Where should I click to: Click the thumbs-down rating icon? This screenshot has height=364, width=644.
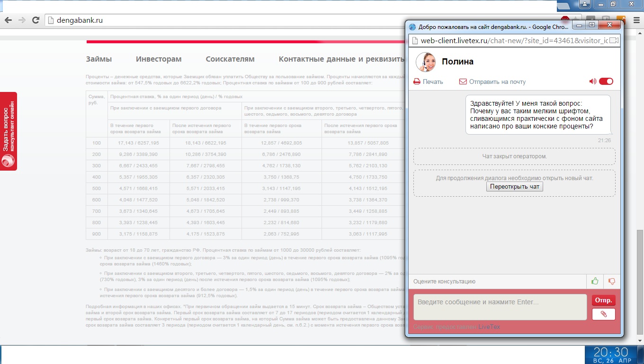click(x=612, y=282)
